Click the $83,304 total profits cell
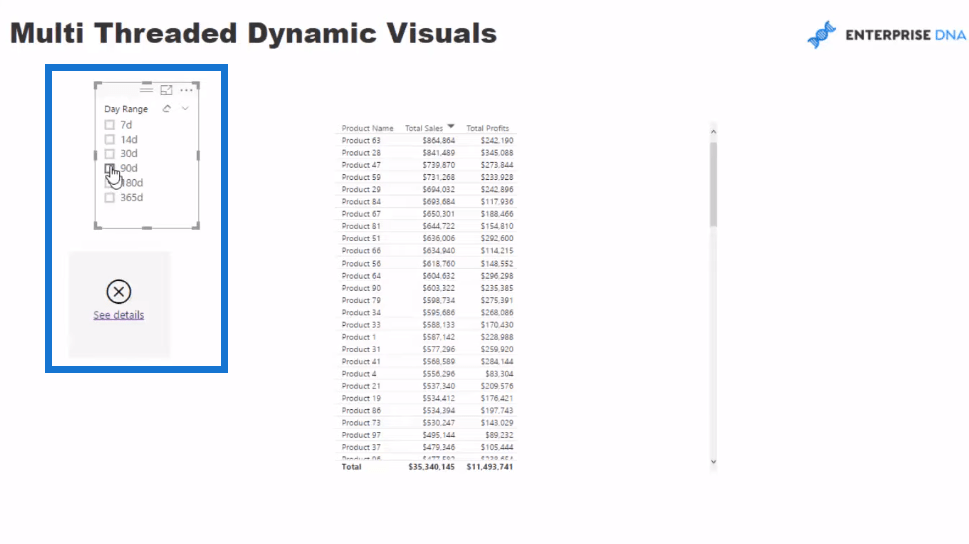This screenshot has height=544, width=969. pyautogui.click(x=499, y=374)
